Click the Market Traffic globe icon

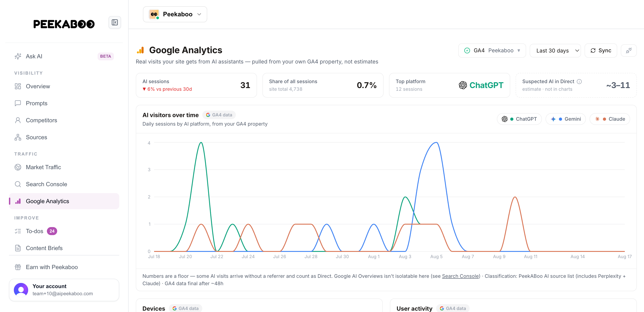click(18, 167)
